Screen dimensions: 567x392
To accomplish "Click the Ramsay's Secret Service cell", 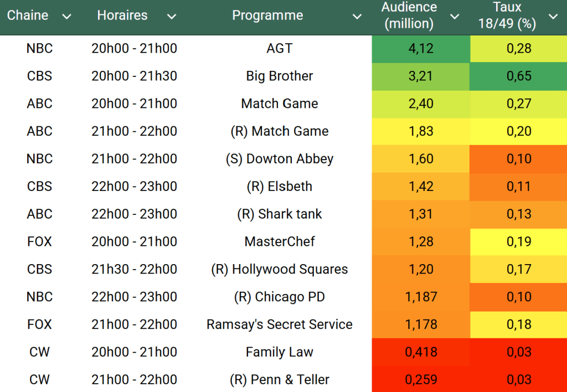I will pyautogui.click(x=280, y=324).
